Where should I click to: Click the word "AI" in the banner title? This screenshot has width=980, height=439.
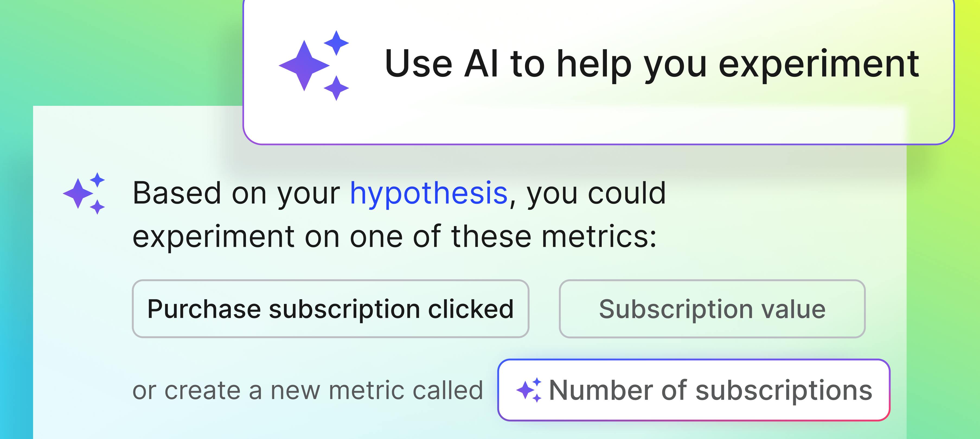coord(481,63)
